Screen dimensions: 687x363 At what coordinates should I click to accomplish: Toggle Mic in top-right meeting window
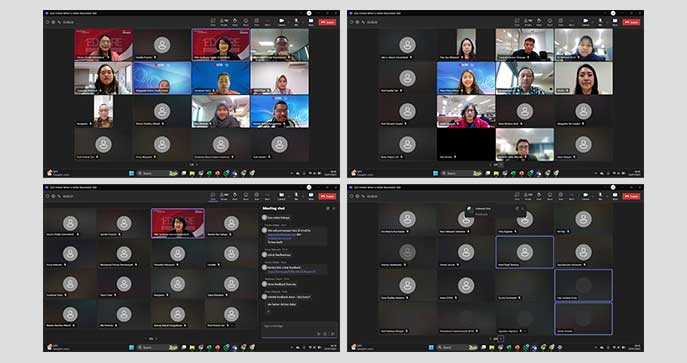pyautogui.click(x=600, y=22)
